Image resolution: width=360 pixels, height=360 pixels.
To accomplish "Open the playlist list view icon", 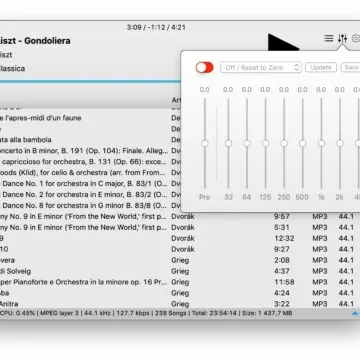I will click(329, 39).
